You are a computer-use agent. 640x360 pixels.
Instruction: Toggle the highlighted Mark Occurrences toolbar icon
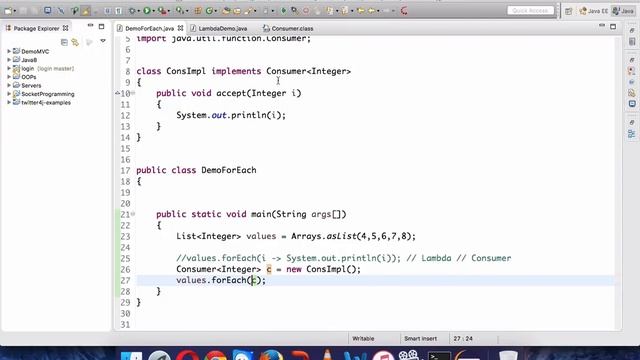(x=86, y=11)
